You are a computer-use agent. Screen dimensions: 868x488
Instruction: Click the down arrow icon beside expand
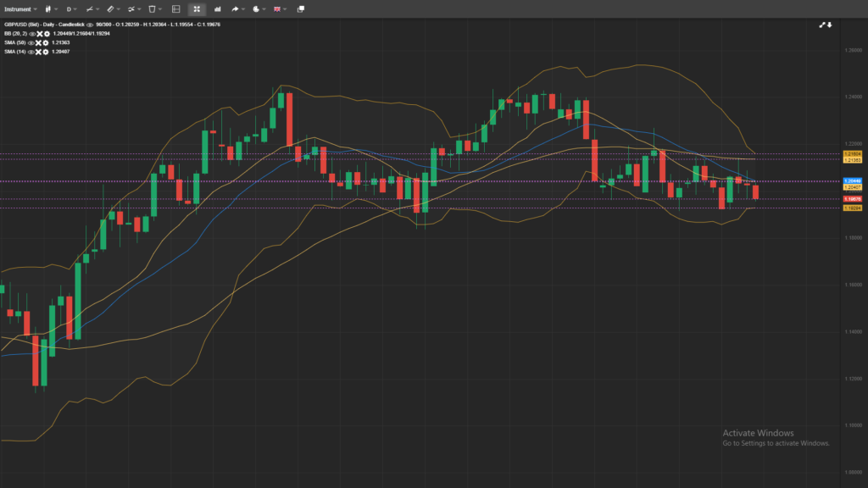(x=829, y=25)
